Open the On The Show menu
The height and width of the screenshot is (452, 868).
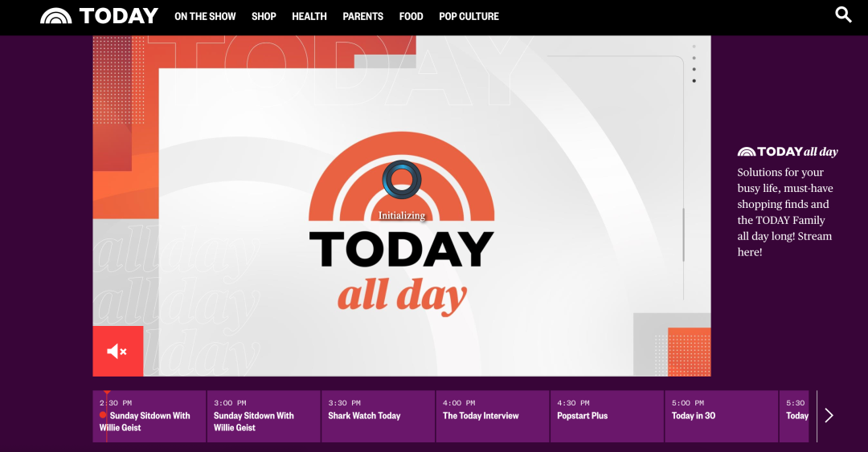pos(205,16)
